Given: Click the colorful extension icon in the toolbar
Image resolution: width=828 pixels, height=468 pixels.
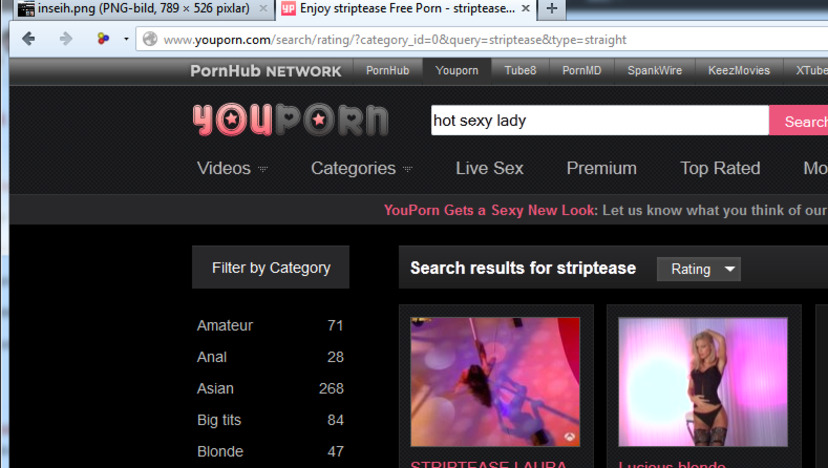Looking at the screenshot, I should coord(103,39).
